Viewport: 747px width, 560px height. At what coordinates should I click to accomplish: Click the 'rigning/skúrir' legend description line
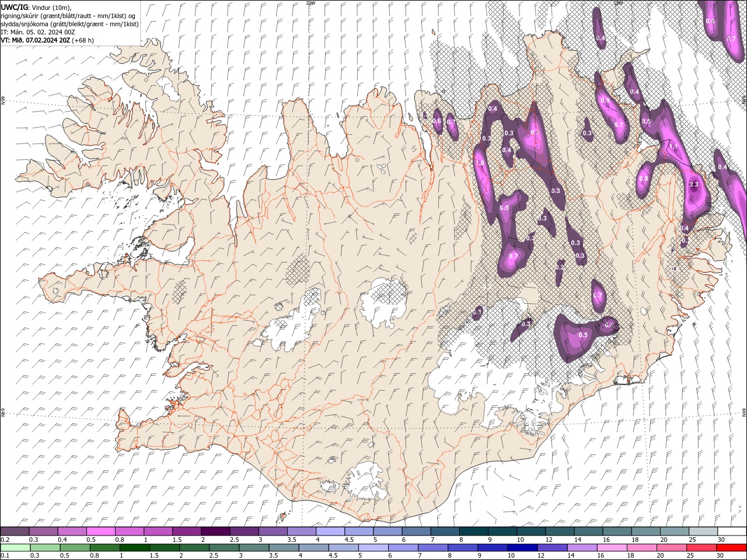[68, 16]
